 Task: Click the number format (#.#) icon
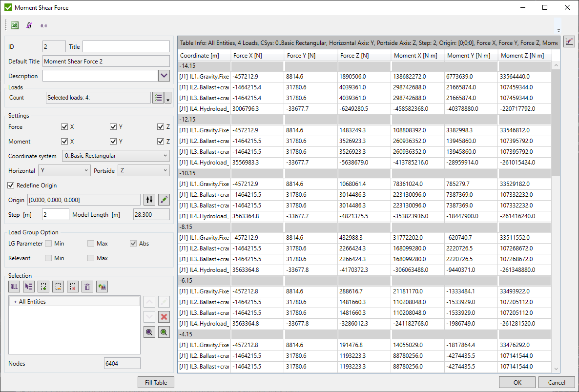point(43,25)
